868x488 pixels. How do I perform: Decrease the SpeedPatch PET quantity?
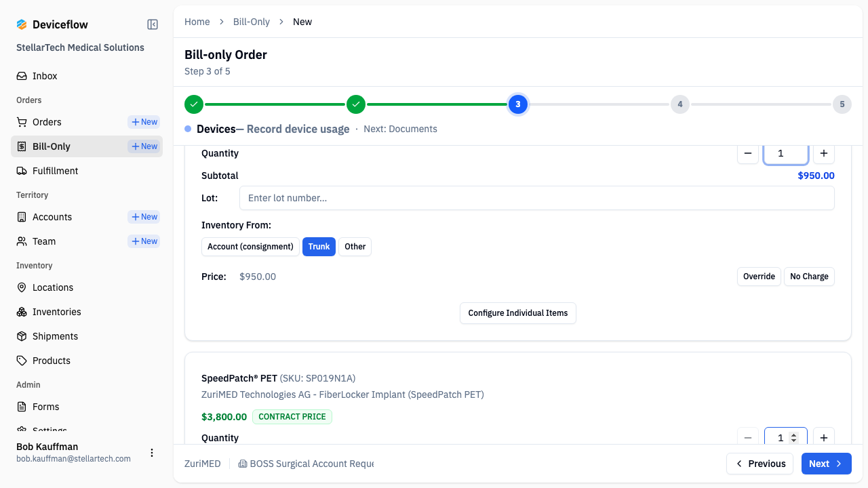click(x=748, y=438)
